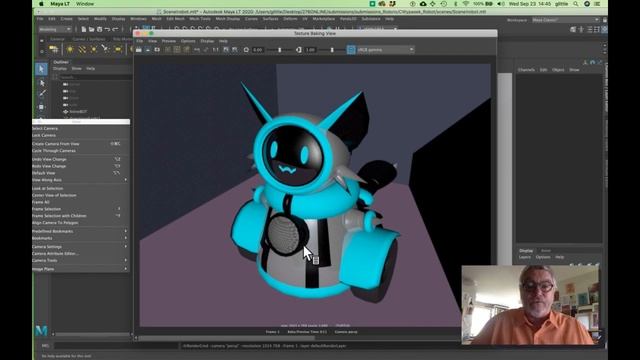Switch to the Curves / Surfaces shelf tab

(89, 39)
